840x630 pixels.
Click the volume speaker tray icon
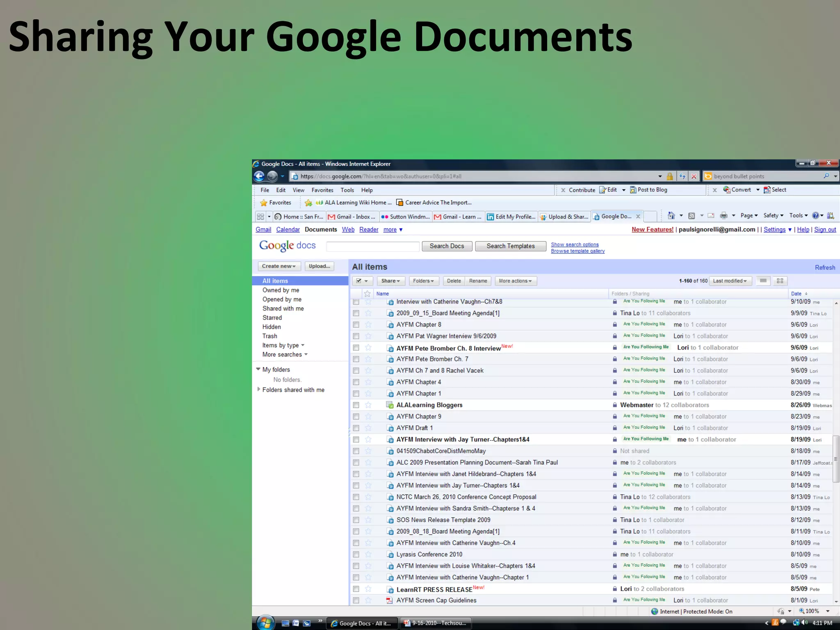coord(804,623)
